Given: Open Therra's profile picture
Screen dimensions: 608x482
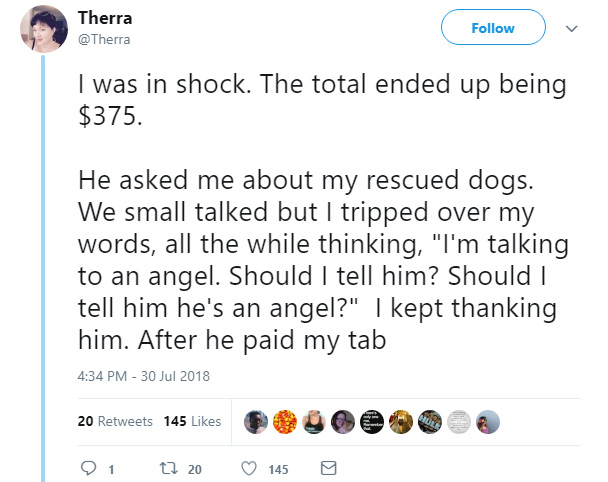Looking at the screenshot, I should [44, 29].
